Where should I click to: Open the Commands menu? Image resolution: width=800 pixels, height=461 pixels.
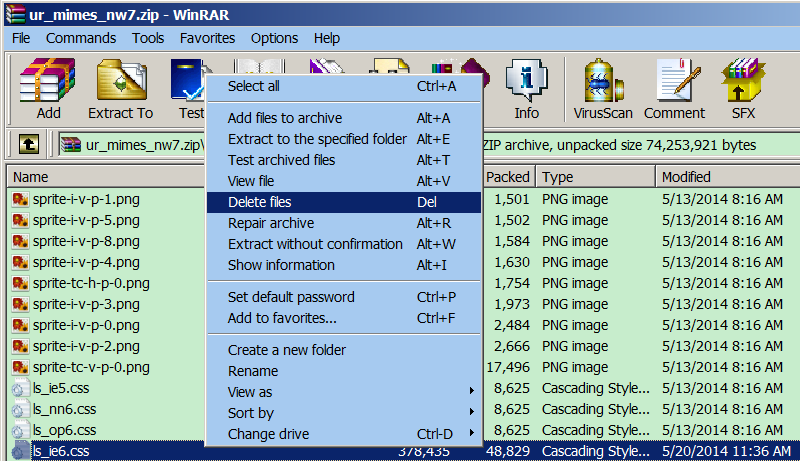point(81,38)
